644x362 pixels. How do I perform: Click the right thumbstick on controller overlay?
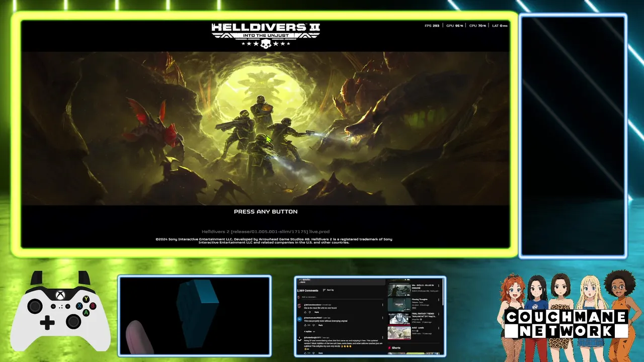(x=73, y=321)
